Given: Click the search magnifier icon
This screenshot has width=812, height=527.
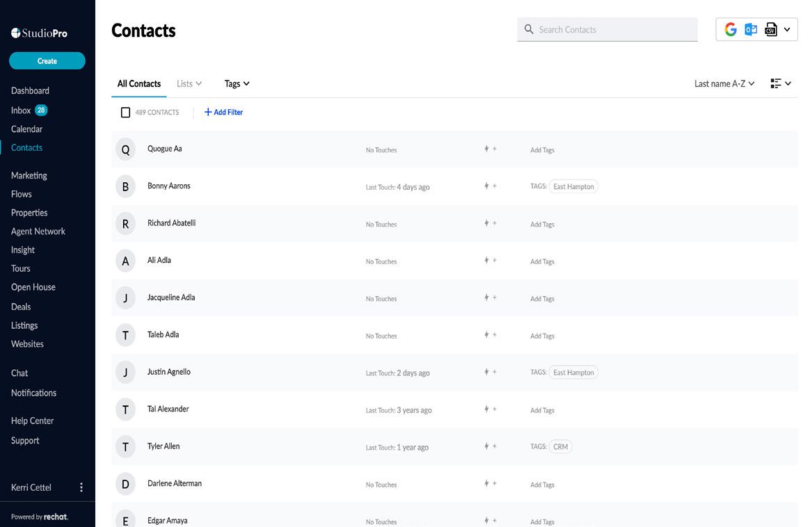Looking at the screenshot, I should click(x=529, y=29).
